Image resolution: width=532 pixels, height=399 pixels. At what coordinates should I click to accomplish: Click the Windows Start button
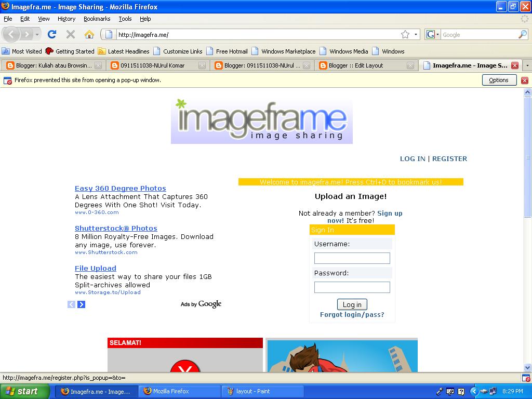click(x=25, y=392)
